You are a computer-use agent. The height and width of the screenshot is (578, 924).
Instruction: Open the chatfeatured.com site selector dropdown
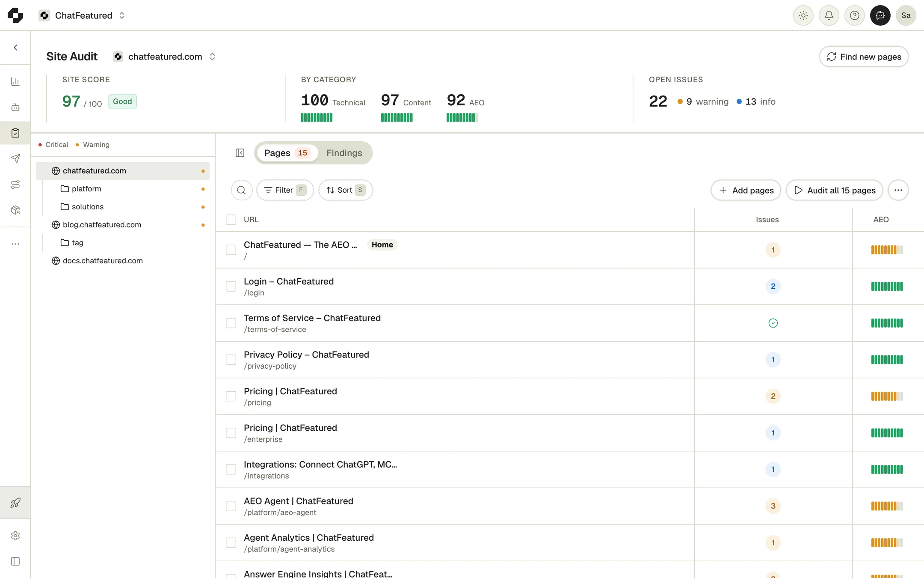(165, 57)
